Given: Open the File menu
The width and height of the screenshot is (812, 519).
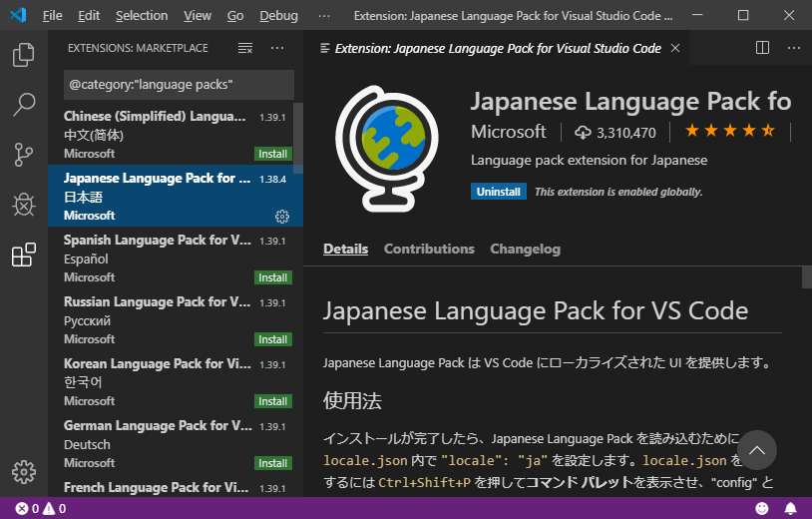Looking at the screenshot, I should click(52, 16).
